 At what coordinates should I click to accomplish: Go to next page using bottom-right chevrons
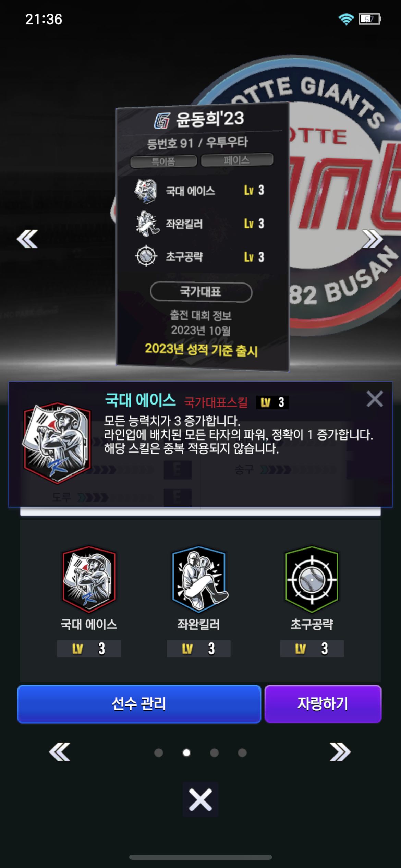point(340,752)
